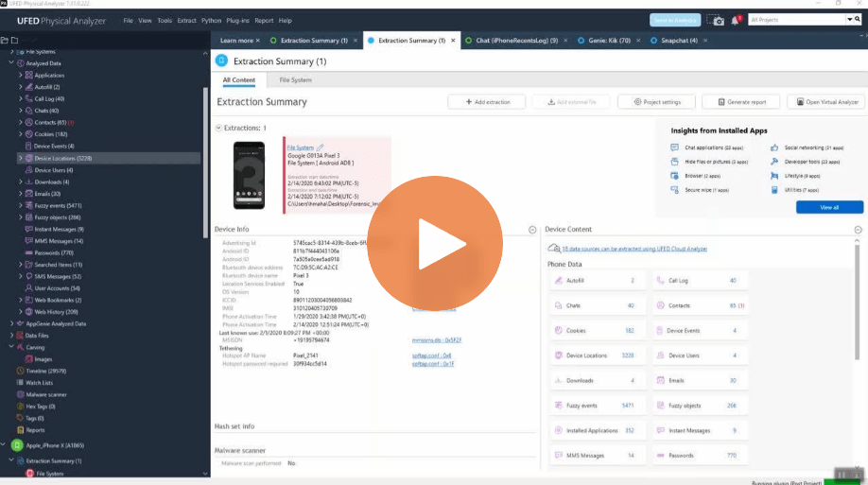
Task: Click Open Virtual Analyzer button
Action: pyautogui.click(x=826, y=102)
